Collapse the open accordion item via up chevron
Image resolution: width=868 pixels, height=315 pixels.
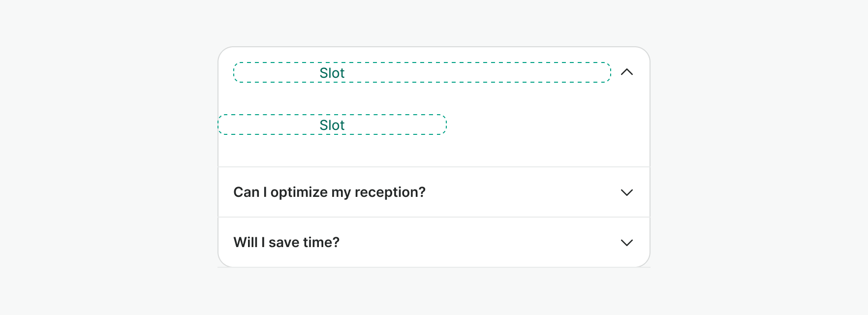click(626, 72)
